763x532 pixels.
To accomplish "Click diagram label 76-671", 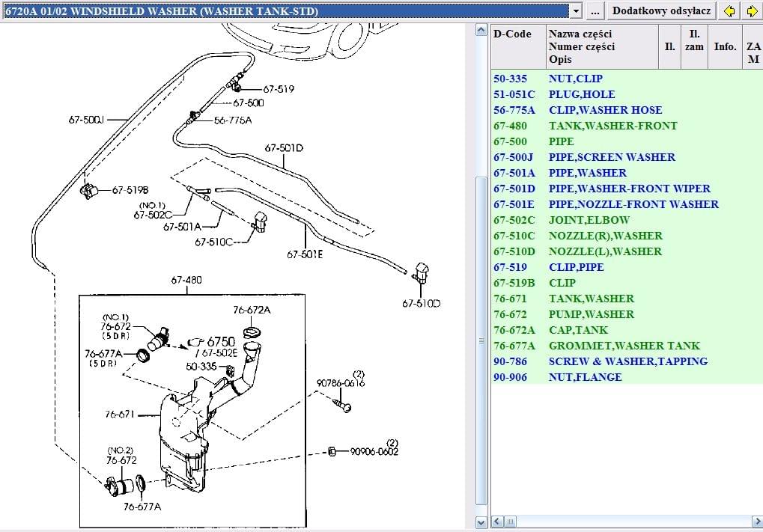I will click(119, 415).
